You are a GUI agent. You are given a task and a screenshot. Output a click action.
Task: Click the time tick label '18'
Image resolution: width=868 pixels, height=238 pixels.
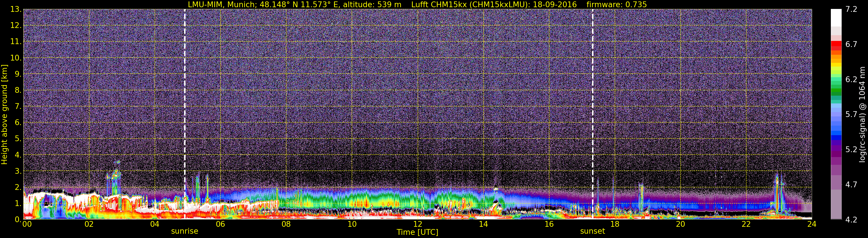(614, 224)
